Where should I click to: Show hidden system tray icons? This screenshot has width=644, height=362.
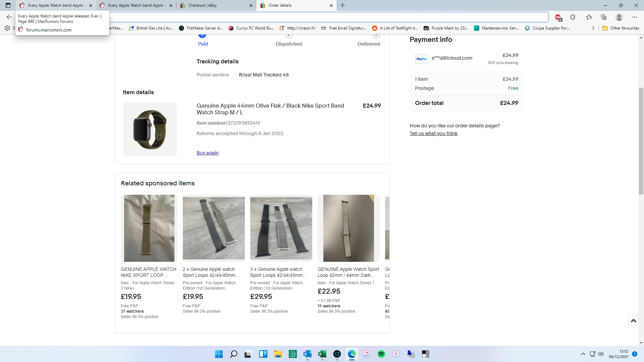click(583, 354)
